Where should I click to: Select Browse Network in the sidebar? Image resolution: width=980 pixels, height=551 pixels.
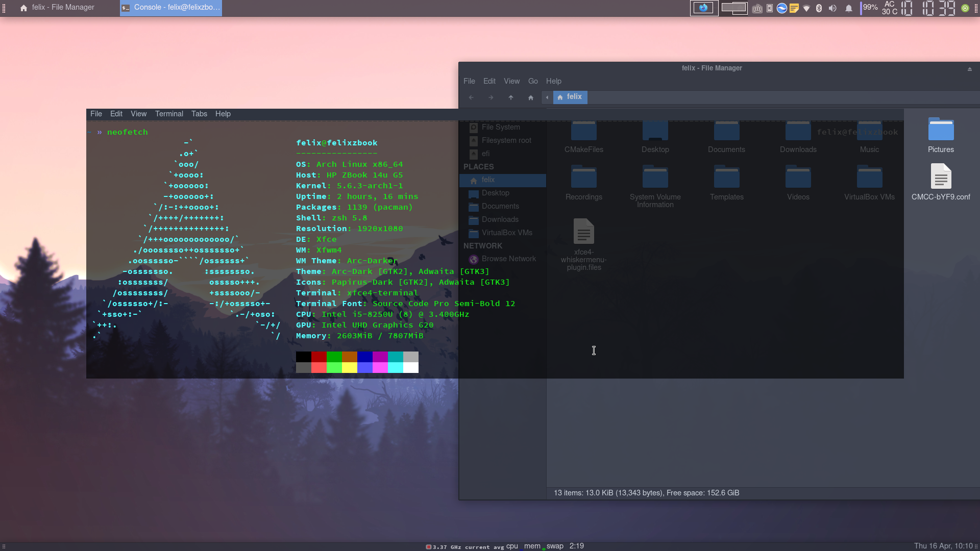click(508, 259)
